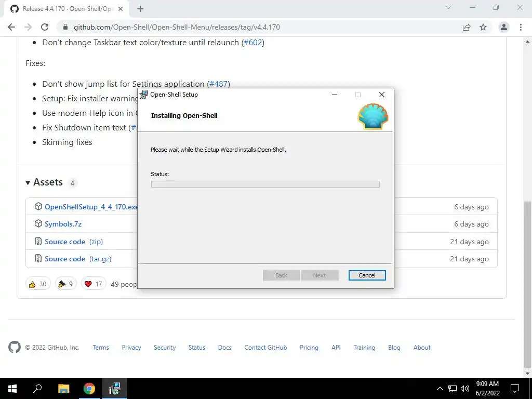The height and width of the screenshot is (399, 532).
Task: Show hidden system tray icons
Action: point(440,389)
